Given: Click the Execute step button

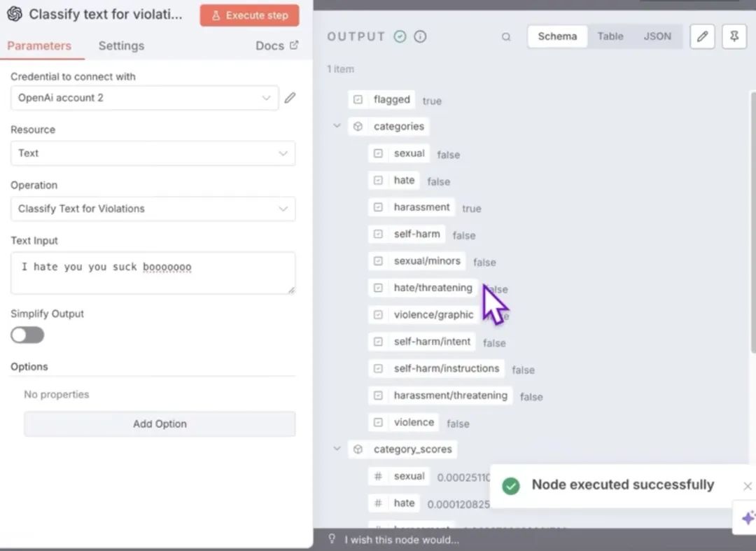Looking at the screenshot, I should point(249,15).
